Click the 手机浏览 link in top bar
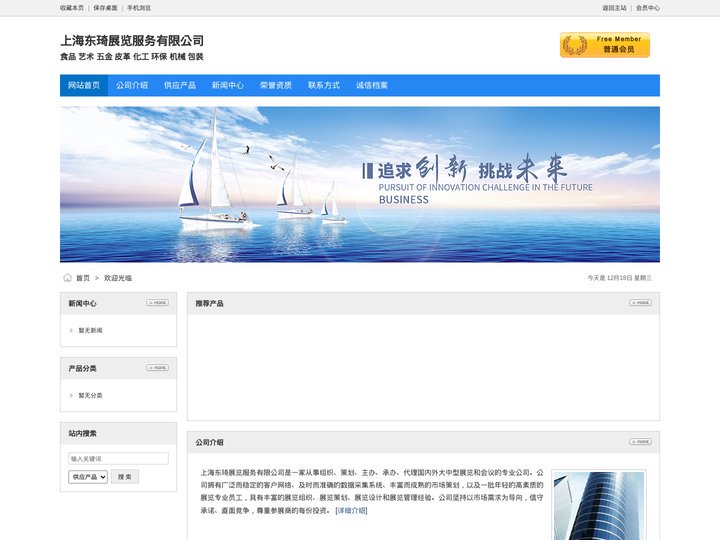Viewport: 720px width, 540px height. (x=139, y=8)
